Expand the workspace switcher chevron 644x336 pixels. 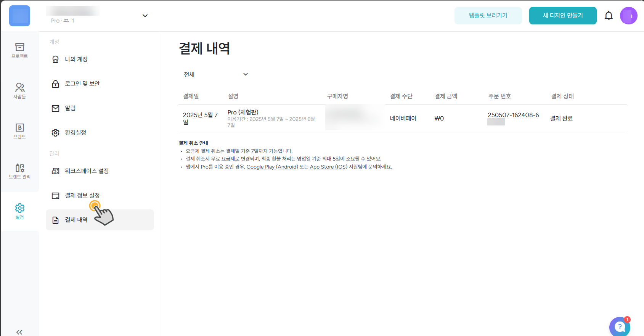coord(145,16)
